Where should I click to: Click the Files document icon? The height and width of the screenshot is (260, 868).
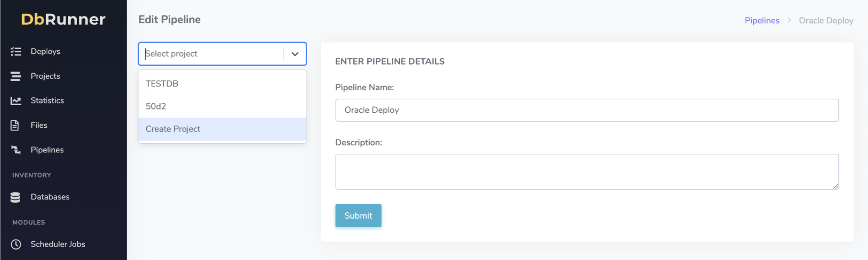coord(15,125)
